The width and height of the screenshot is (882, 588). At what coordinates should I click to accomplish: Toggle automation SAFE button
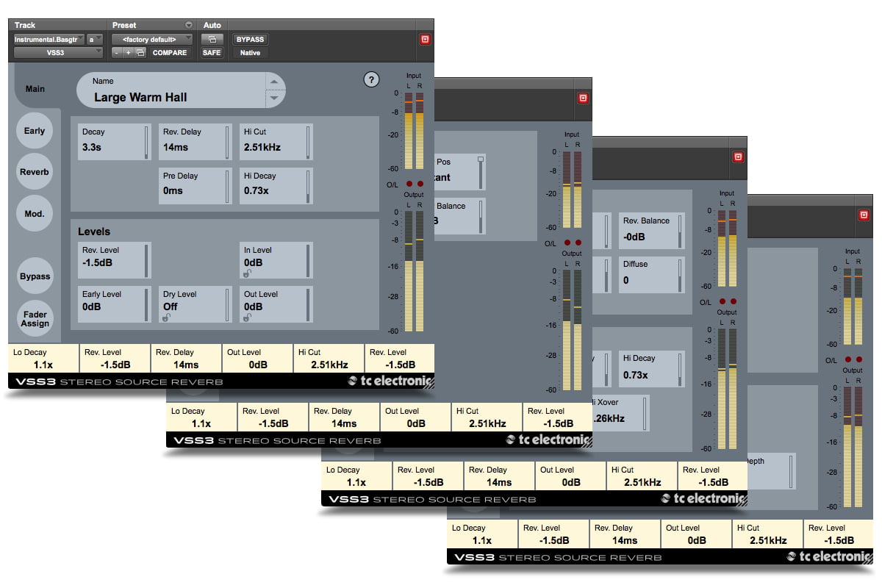tap(212, 53)
